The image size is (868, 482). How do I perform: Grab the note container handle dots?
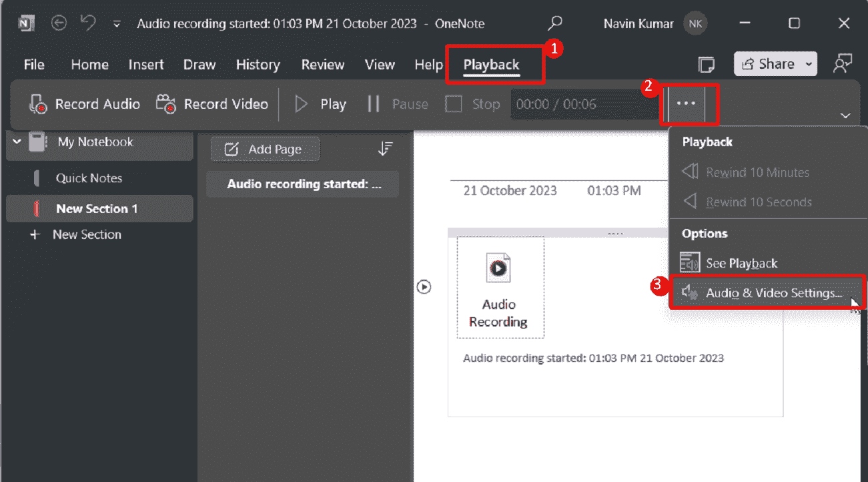615,233
